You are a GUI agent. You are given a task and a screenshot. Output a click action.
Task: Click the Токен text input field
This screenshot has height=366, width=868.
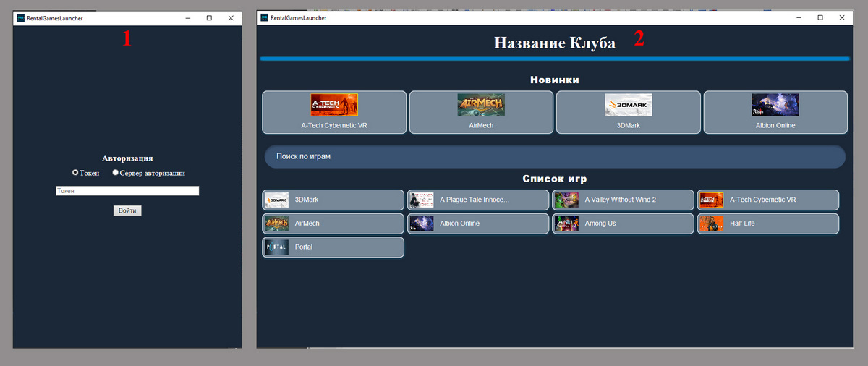point(127,191)
